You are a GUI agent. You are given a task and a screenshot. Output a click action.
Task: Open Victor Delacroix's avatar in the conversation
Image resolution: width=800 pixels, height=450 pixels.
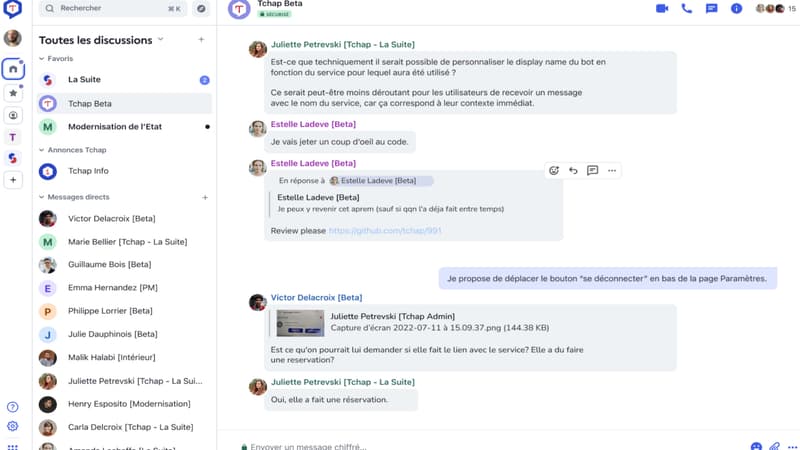tap(258, 302)
